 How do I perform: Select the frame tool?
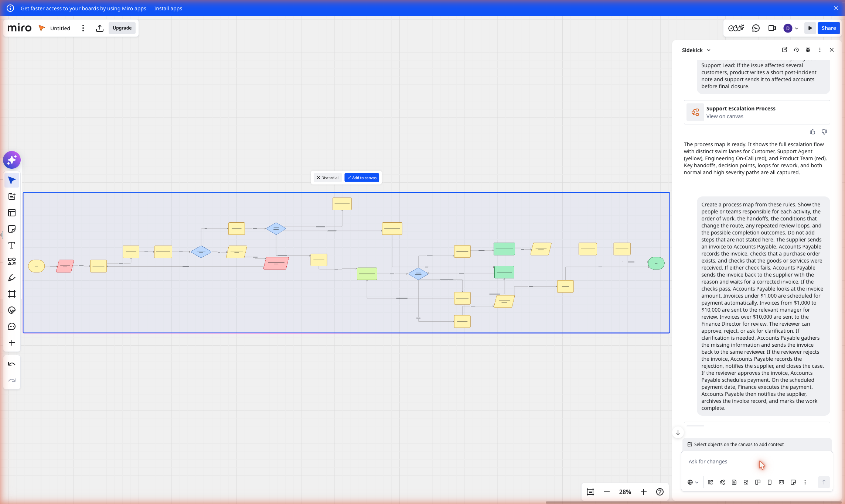(12, 294)
